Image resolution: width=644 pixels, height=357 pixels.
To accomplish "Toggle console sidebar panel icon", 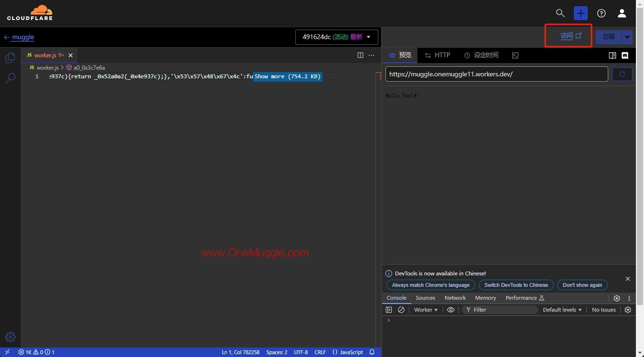I will tap(389, 310).
